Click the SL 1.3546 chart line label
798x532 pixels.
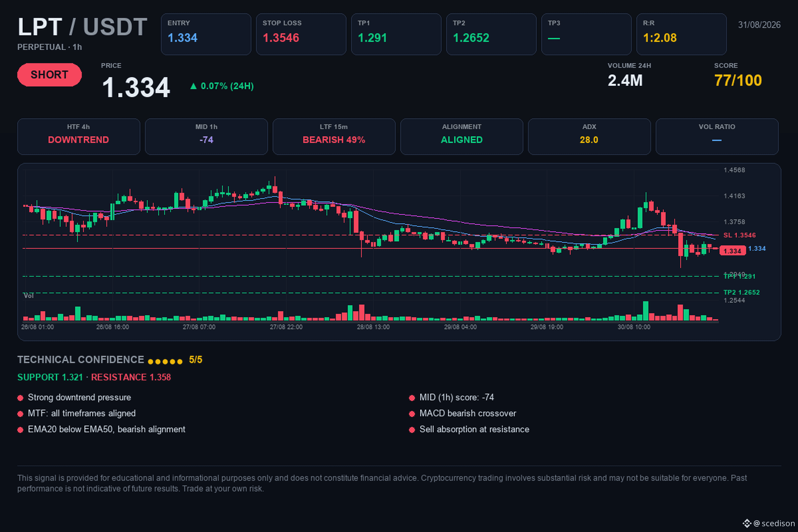pyautogui.click(x=739, y=235)
